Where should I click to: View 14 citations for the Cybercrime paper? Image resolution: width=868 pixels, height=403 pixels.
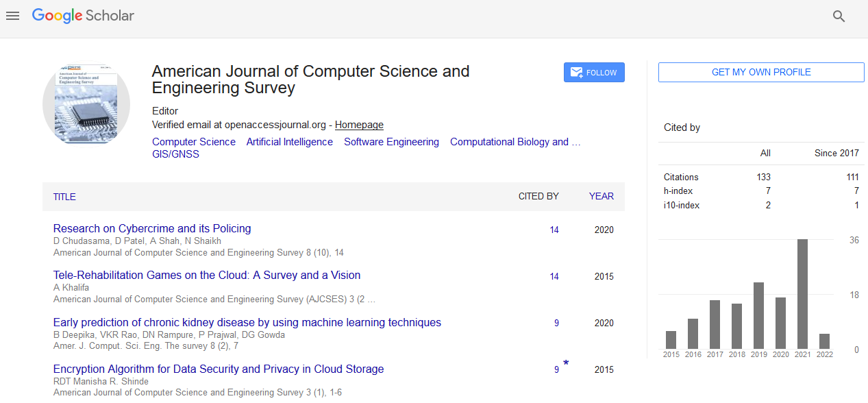point(554,230)
